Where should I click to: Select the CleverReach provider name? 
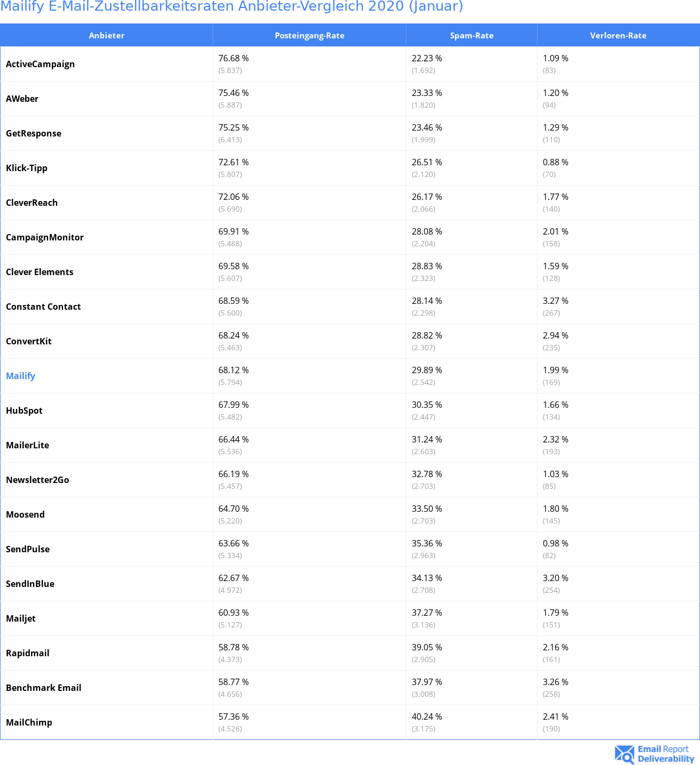coord(31,203)
